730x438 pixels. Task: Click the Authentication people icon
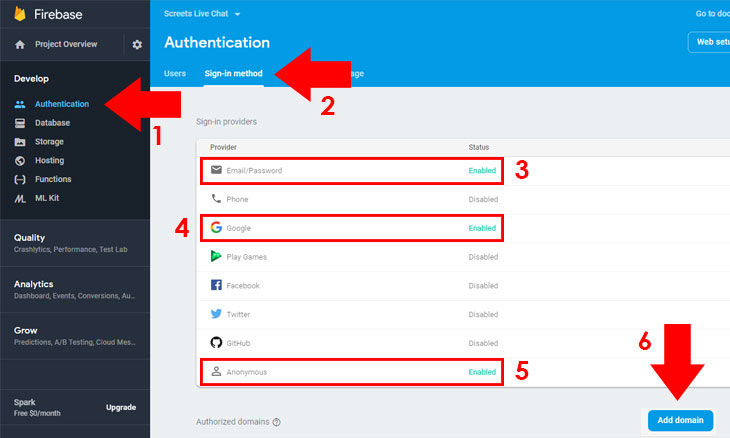tap(20, 104)
